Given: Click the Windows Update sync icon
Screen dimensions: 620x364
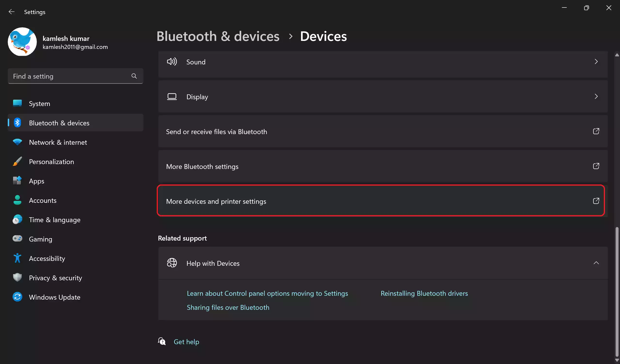Looking at the screenshot, I should point(17,297).
